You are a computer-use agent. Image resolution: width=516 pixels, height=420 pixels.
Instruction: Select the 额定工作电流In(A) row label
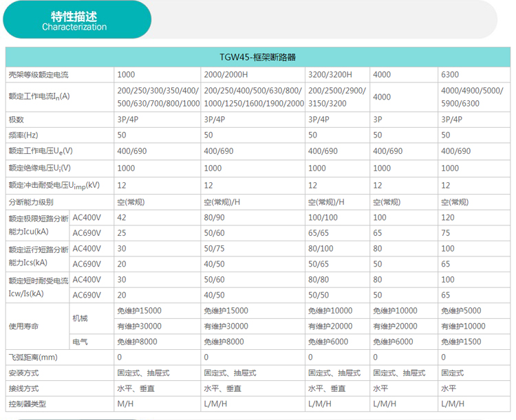[x=39, y=96]
